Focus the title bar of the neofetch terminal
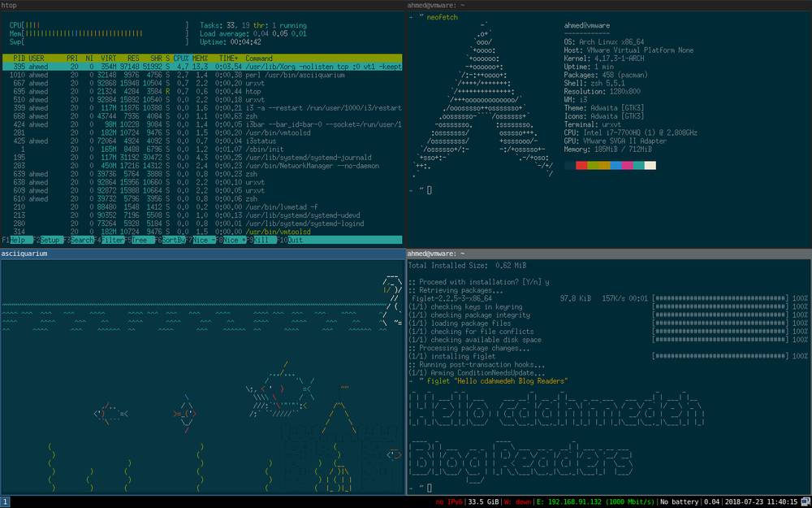The width and height of the screenshot is (812, 508). [608, 5]
